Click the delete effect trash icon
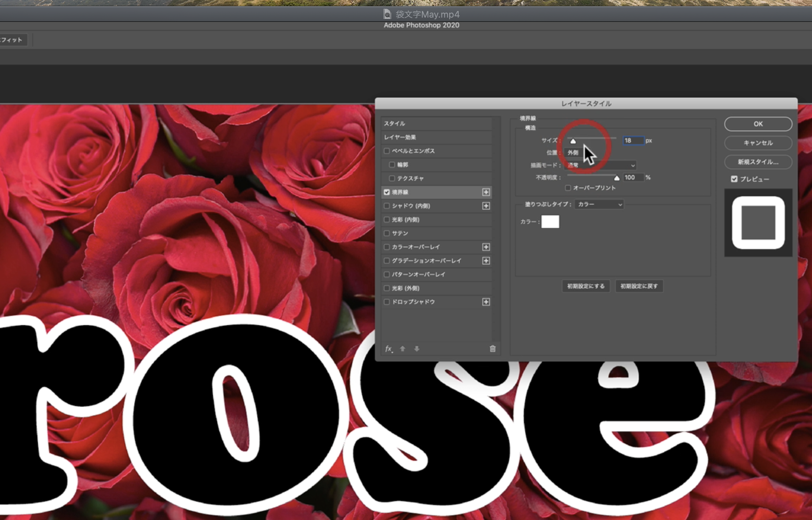Image resolution: width=812 pixels, height=520 pixels. coord(492,349)
